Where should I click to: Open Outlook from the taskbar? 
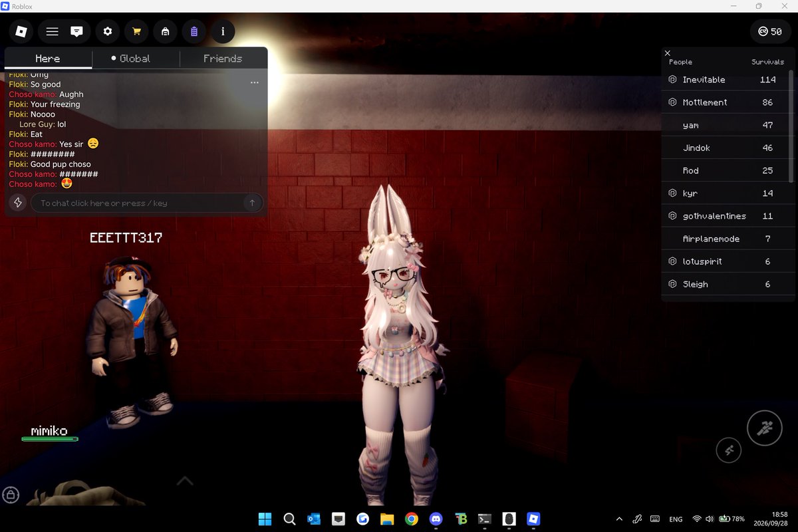(314, 519)
